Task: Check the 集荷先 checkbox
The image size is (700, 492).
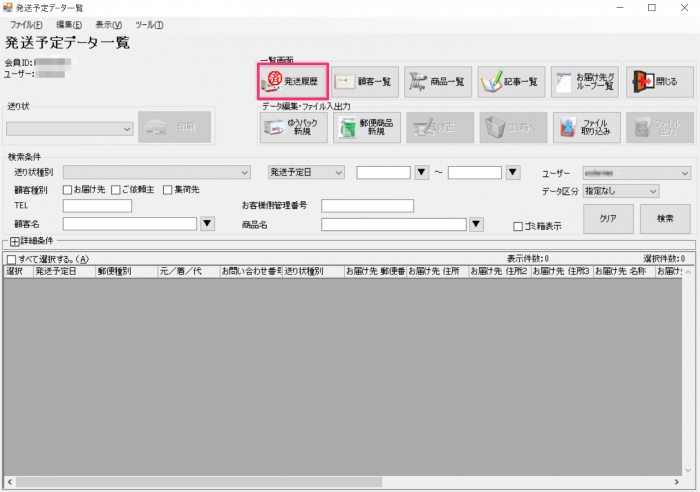Action: (x=167, y=190)
